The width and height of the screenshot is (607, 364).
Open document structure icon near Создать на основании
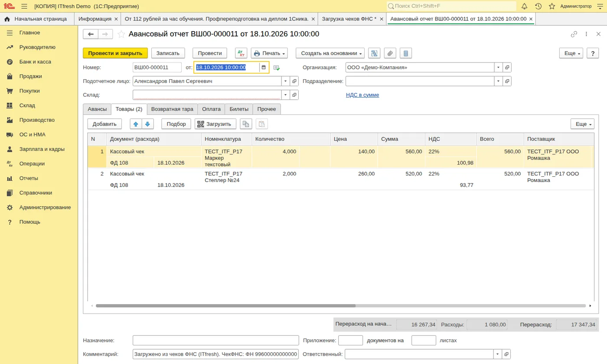pos(374,53)
